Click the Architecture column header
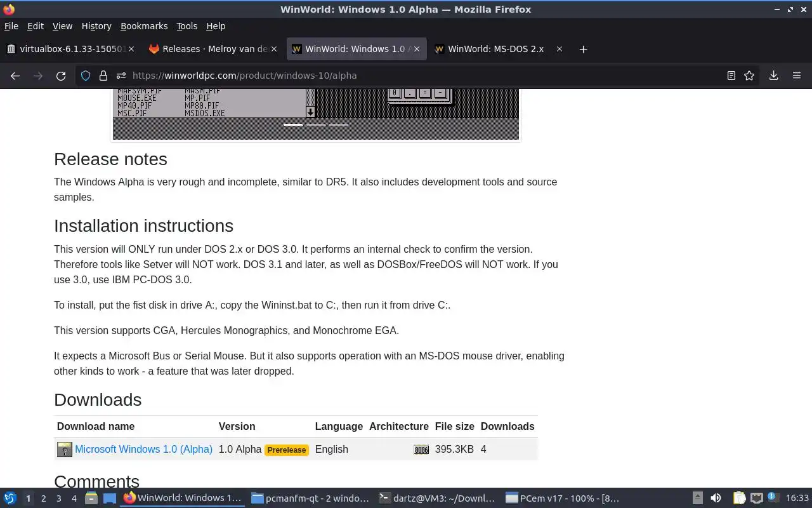Screen dimensions: 812x508 click(399, 426)
